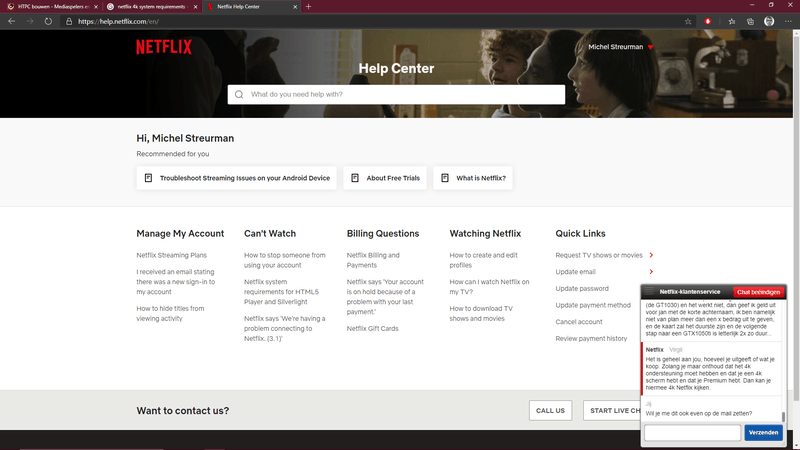Click the Netflix logo
Viewport: 800px width, 450px height.
click(164, 47)
